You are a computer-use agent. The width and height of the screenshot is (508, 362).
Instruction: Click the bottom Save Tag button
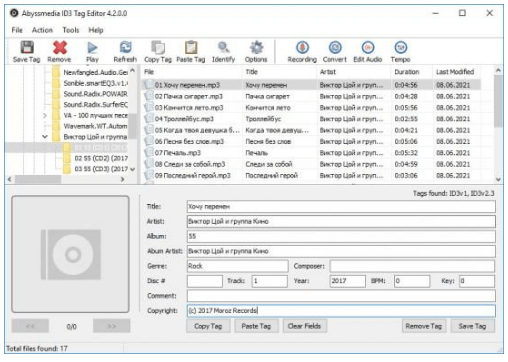coord(472,326)
